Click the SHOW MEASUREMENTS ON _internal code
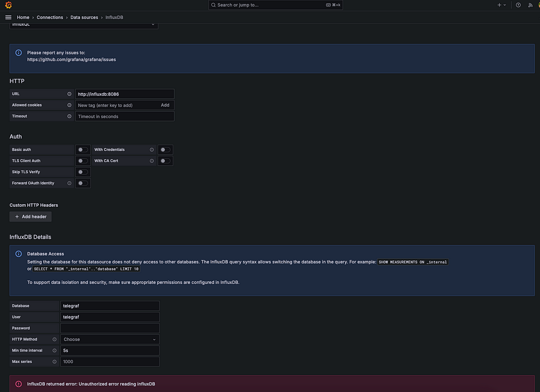Viewport: 540px width, 392px height. pyautogui.click(x=412, y=262)
